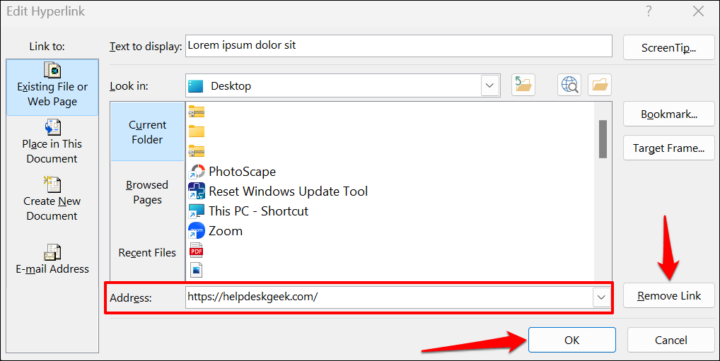Choose Place in This Document
The image size is (720, 361).
pos(52,142)
